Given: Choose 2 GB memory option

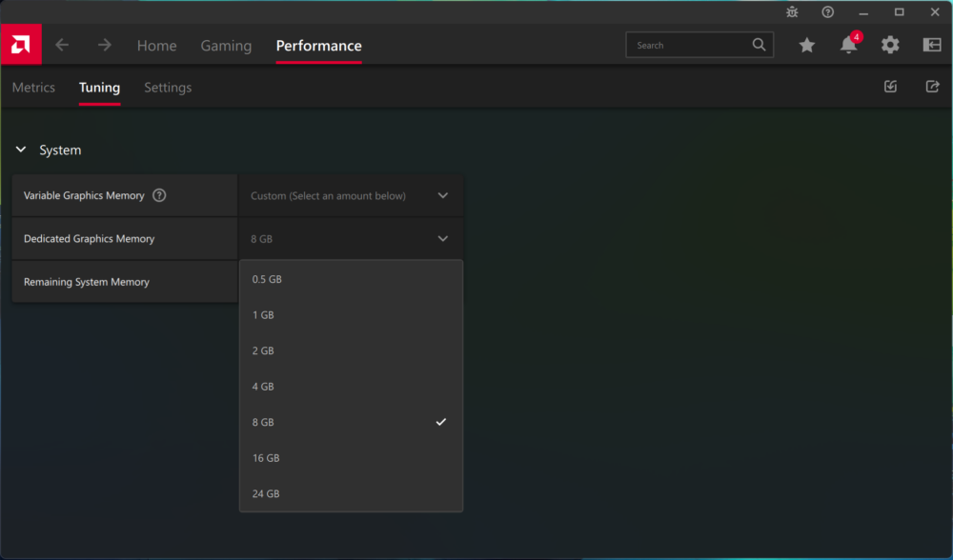Looking at the screenshot, I should [351, 351].
